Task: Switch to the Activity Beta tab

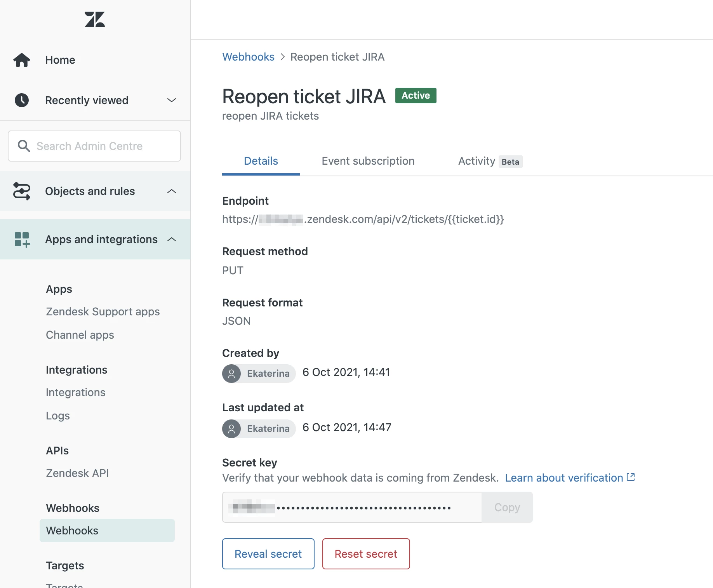Action: (490, 161)
